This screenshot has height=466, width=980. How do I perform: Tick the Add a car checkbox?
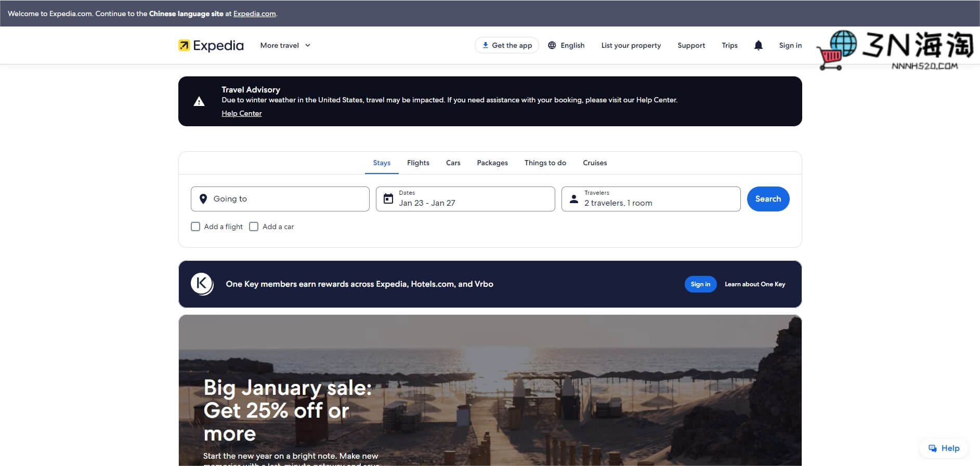pyautogui.click(x=254, y=227)
